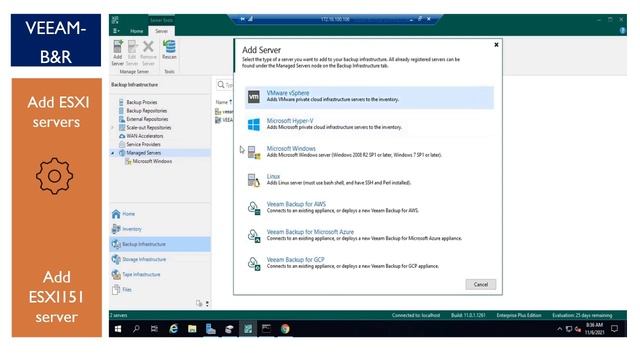Close the Add Server dialog with X

click(x=496, y=44)
